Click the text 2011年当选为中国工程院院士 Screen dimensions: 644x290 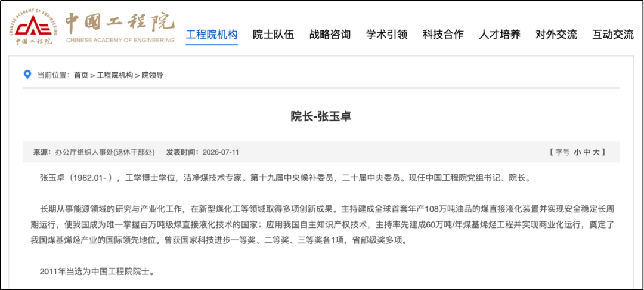(97, 272)
